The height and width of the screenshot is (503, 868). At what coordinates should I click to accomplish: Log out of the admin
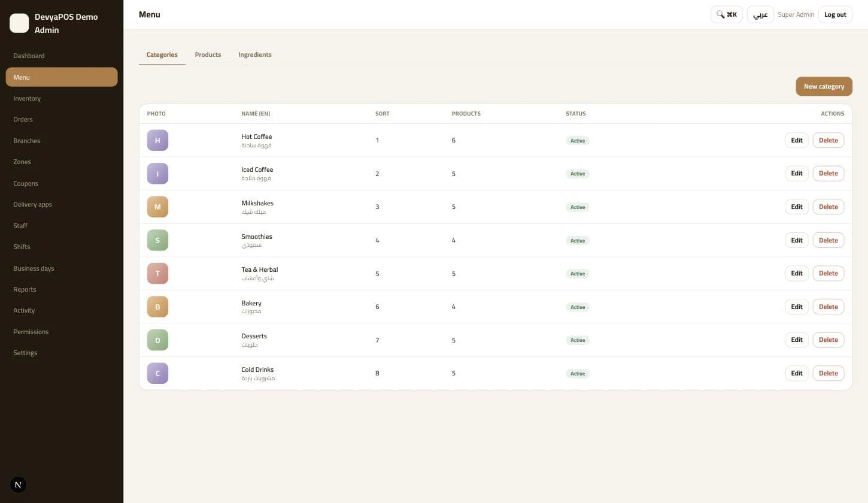coord(835,14)
